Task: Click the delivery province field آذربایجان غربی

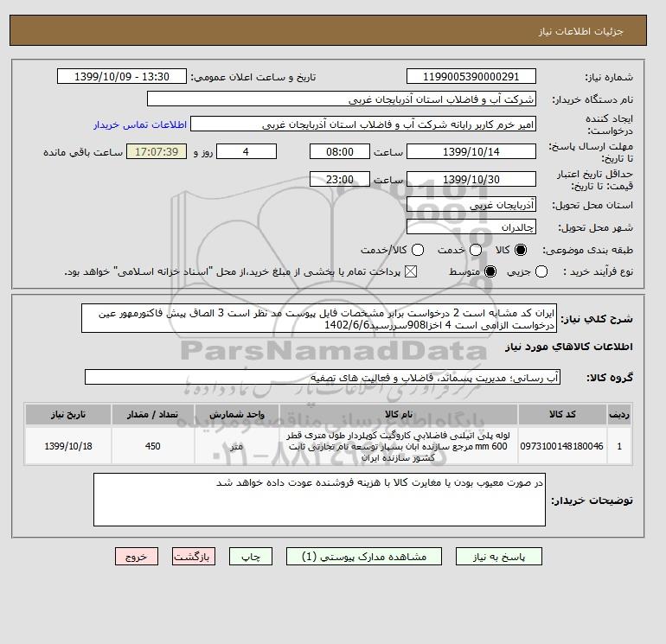Action: 471,205
